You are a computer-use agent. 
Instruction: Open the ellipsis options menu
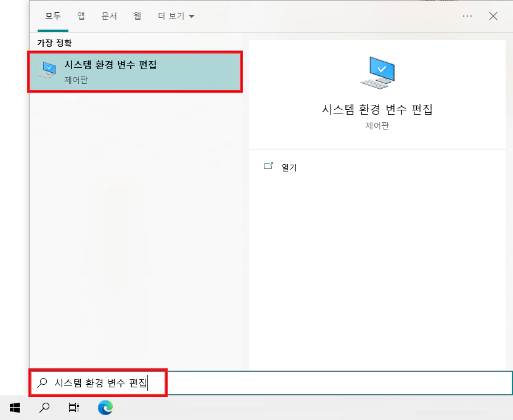[x=467, y=16]
